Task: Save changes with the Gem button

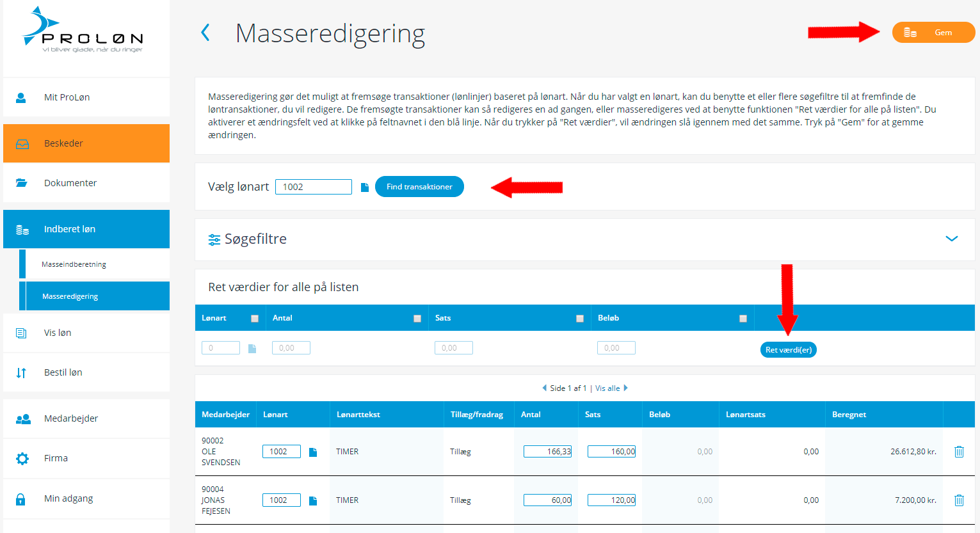Action: (933, 33)
